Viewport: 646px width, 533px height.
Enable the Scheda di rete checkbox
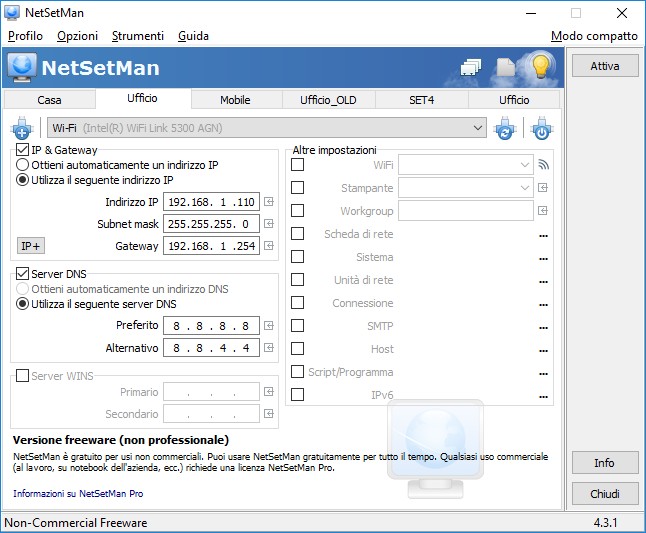297,234
